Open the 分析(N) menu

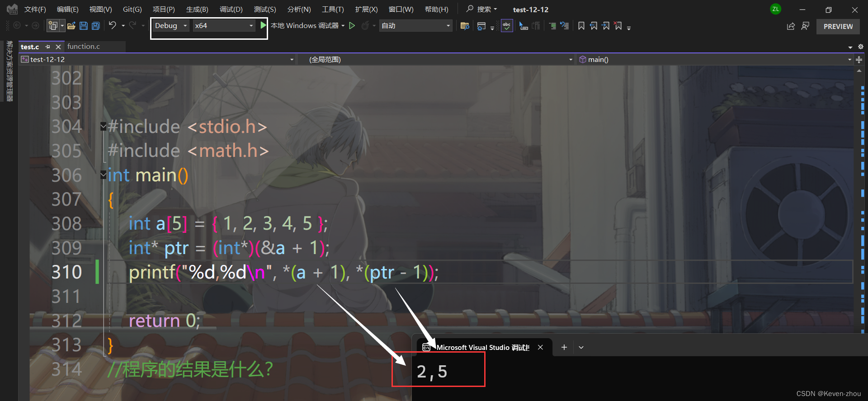pyautogui.click(x=299, y=9)
